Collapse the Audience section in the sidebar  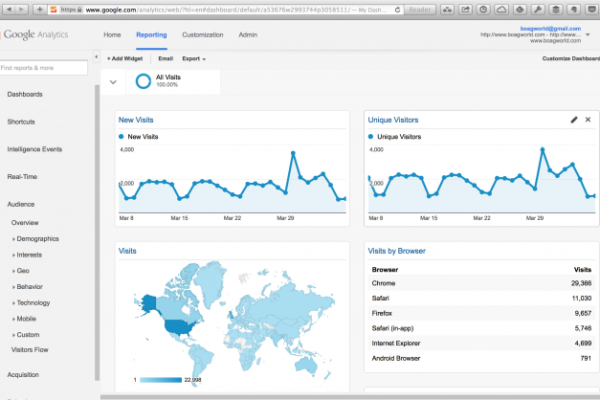pos(21,204)
